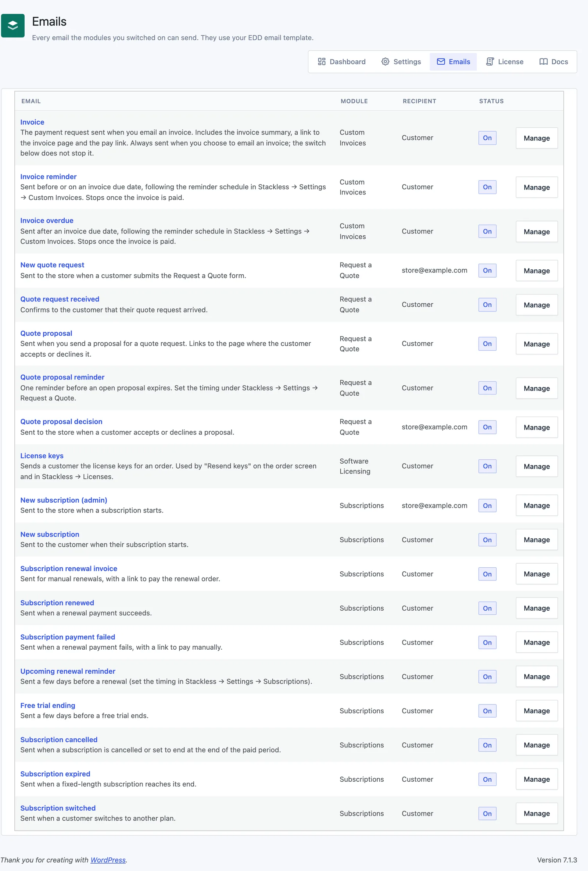This screenshot has width=588, height=871.
Task: Manage the Invoice email
Action: [537, 138]
